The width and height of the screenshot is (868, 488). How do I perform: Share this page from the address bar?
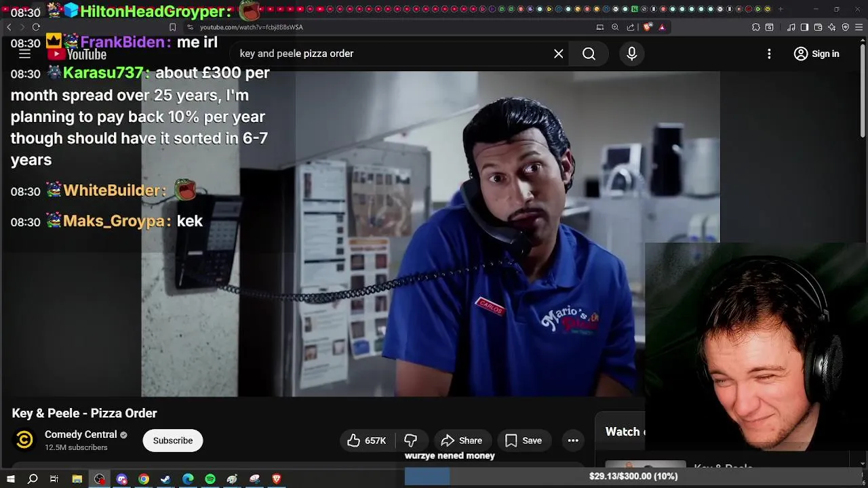pyautogui.click(x=631, y=27)
